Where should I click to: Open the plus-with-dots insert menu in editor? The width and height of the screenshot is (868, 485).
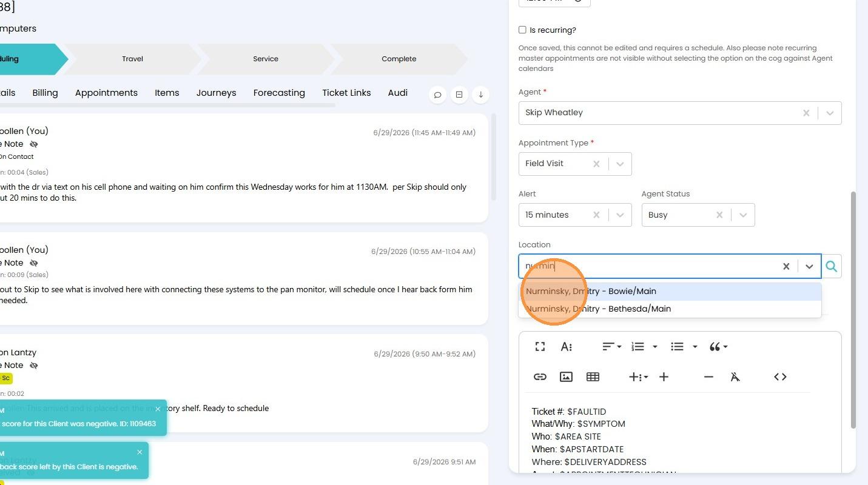[638, 377]
